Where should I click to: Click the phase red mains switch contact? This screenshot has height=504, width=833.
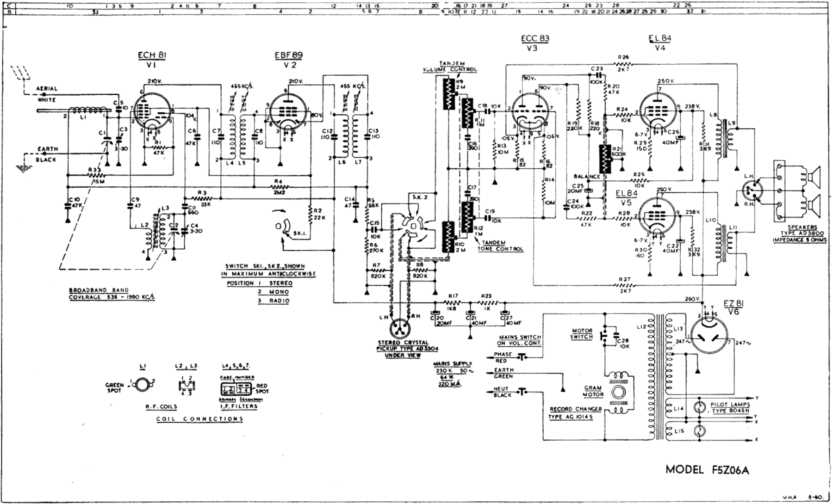(x=523, y=357)
